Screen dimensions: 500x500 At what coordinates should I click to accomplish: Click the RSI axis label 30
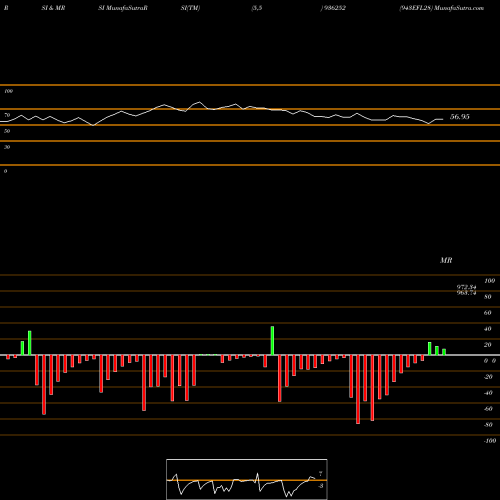click(x=7, y=147)
